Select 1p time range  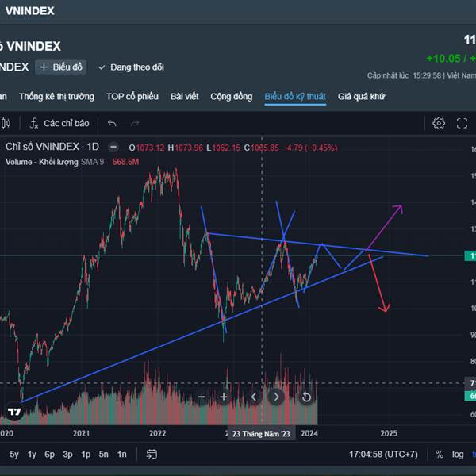click(x=86, y=454)
